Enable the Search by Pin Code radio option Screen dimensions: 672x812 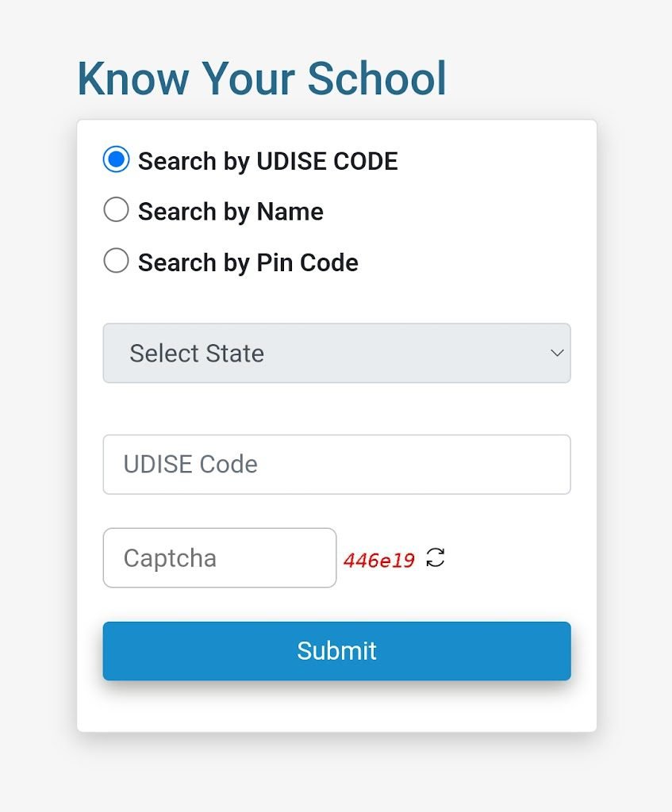[x=116, y=260]
